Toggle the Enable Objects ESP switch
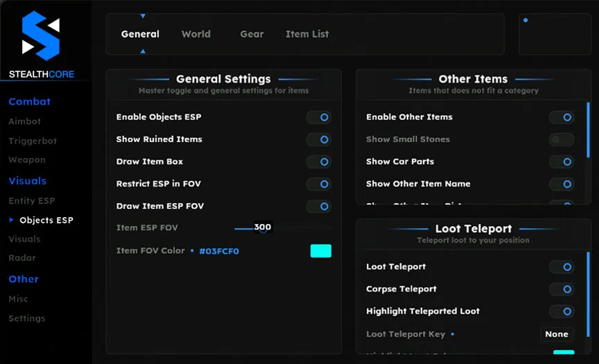The image size is (599, 364). click(x=319, y=117)
